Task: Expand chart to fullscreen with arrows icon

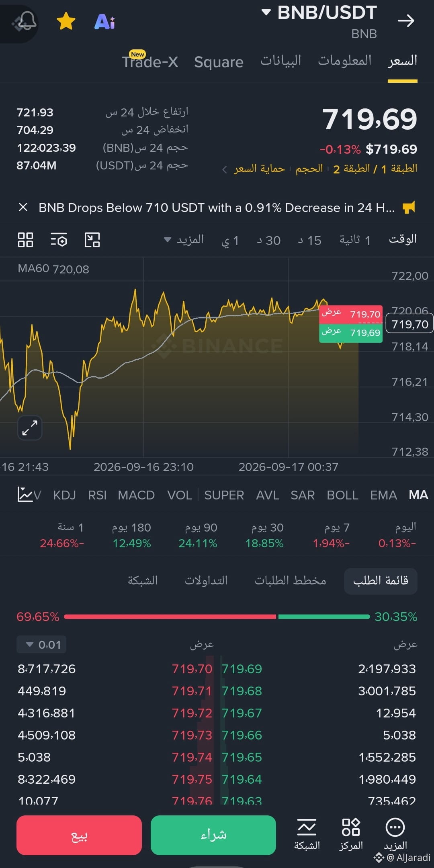Action: [30, 428]
